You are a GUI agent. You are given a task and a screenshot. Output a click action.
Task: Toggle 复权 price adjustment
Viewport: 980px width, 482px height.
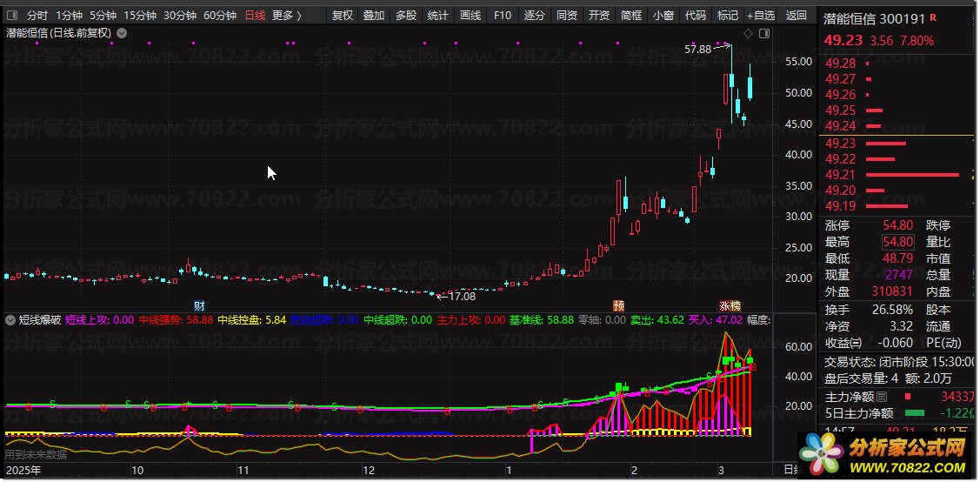click(343, 16)
